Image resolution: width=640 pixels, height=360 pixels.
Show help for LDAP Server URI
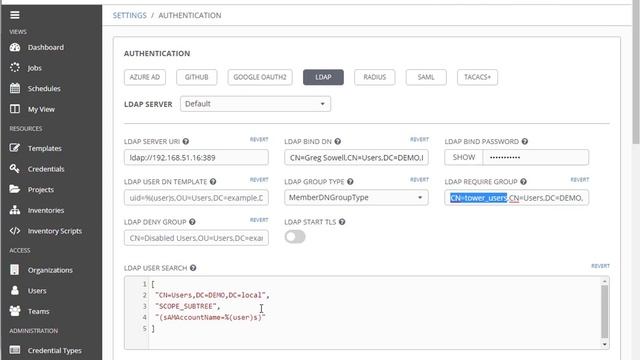pyautogui.click(x=186, y=142)
